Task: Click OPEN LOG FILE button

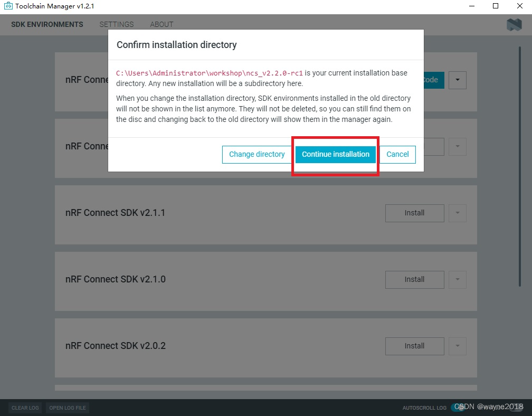Action: 68,408
